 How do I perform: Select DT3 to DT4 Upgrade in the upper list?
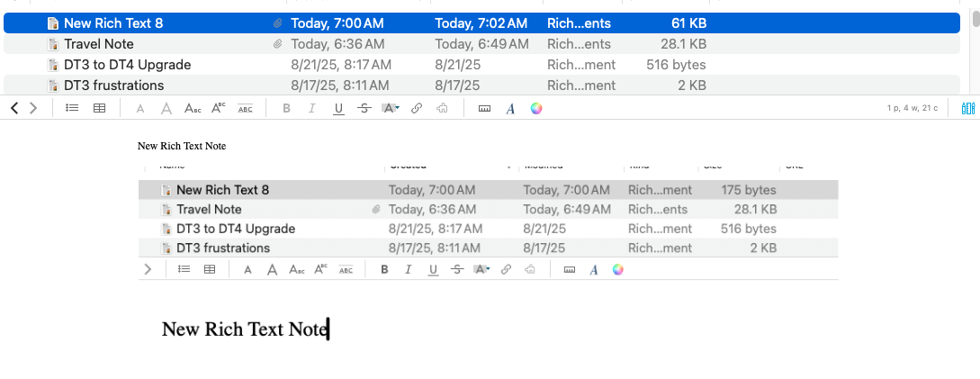click(x=127, y=65)
